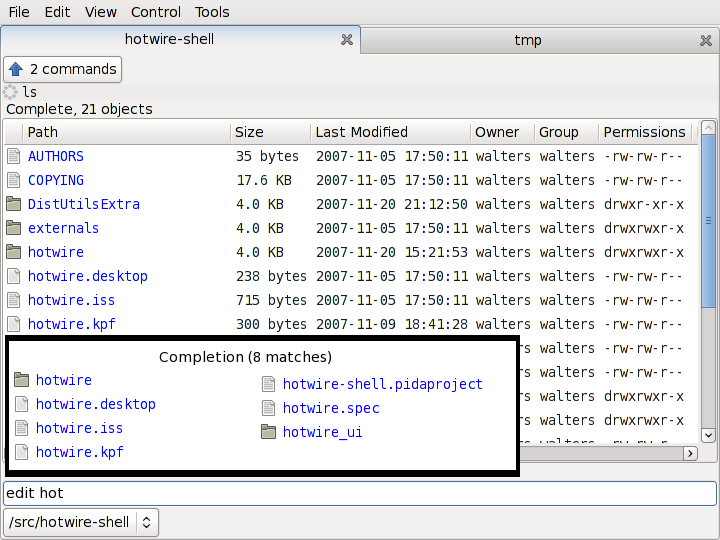The height and width of the screenshot is (540, 720).
Task: Open the DistUtilsExtra folder link
Action: pyautogui.click(x=84, y=204)
